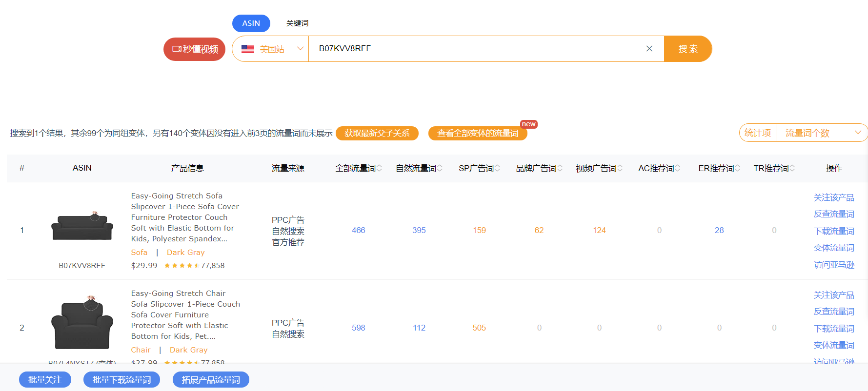Click the dark gray sofa thumbnail
Screen dimensions: 868x391
click(x=82, y=226)
